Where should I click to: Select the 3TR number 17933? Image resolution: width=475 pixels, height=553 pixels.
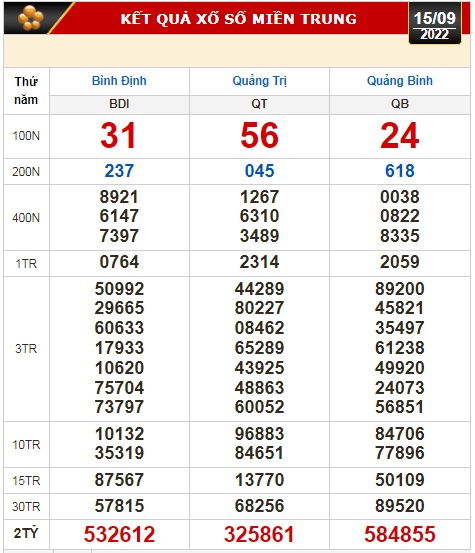click(x=119, y=348)
